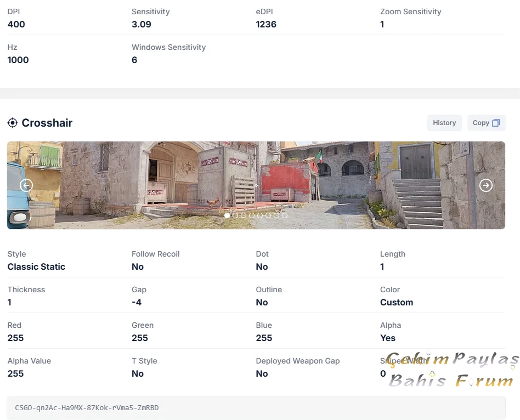Click the crosshair code CSGO-qn2Ac text field
The width and height of the screenshot is (520, 420).
tap(256, 408)
